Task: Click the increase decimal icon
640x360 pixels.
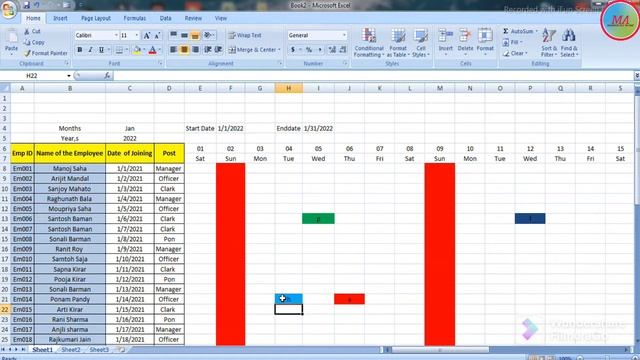Action: coord(332,50)
